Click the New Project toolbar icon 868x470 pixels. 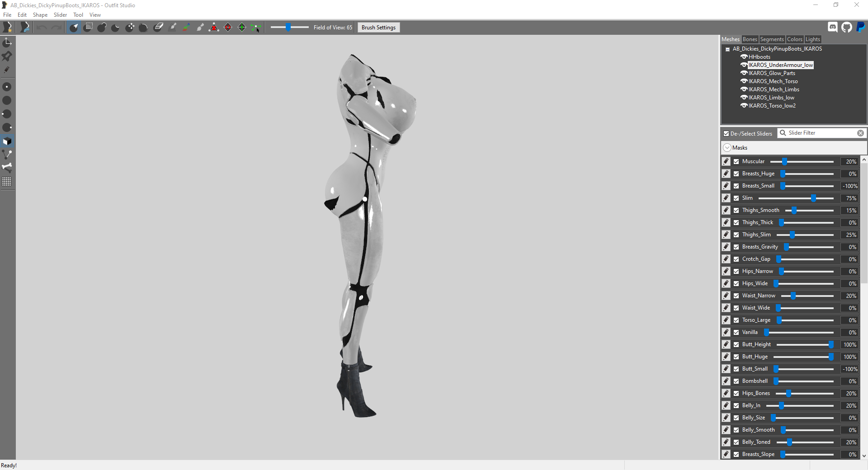(x=8, y=28)
